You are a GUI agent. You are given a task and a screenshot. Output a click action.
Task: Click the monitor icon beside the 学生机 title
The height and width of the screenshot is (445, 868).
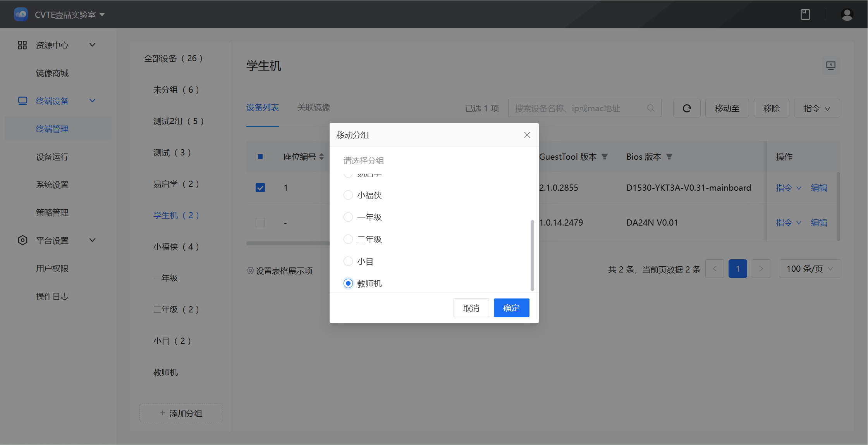click(830, 66)
